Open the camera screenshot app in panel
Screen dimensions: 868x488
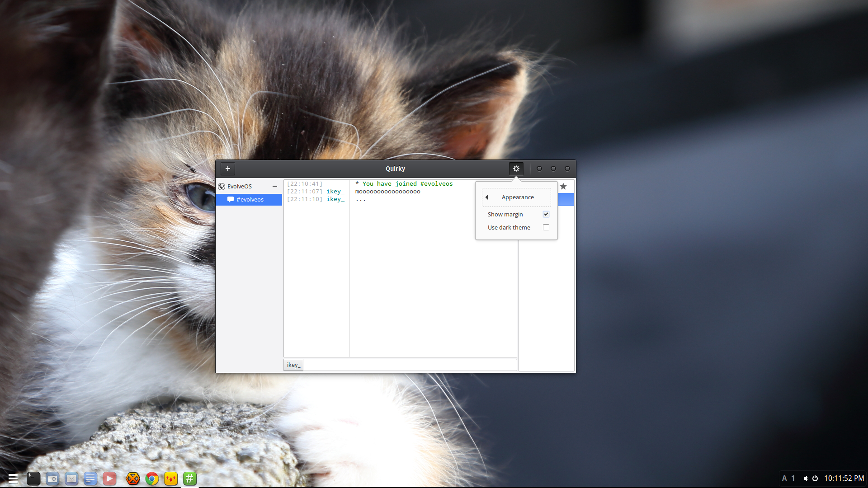pyautogui.click(x=52, y=479)
